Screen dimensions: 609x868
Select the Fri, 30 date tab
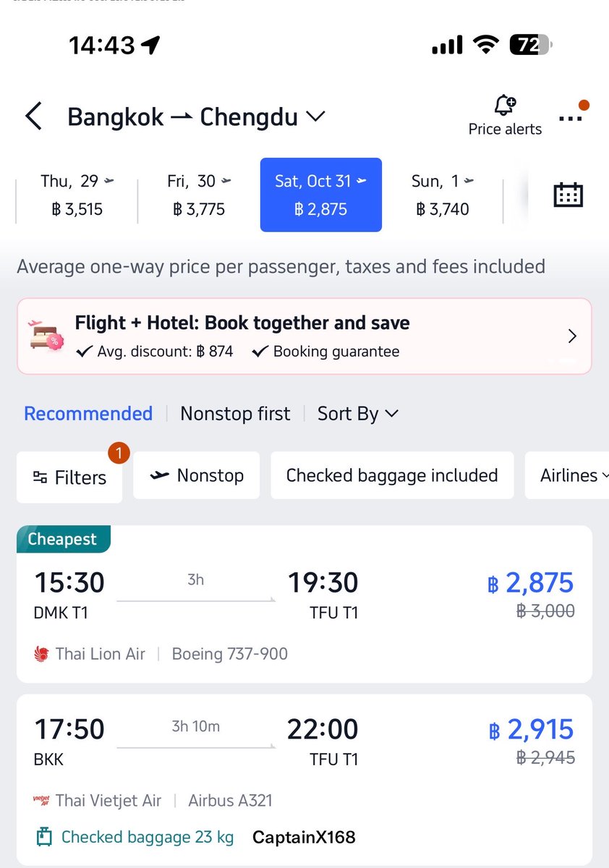[x=199, y=195]
